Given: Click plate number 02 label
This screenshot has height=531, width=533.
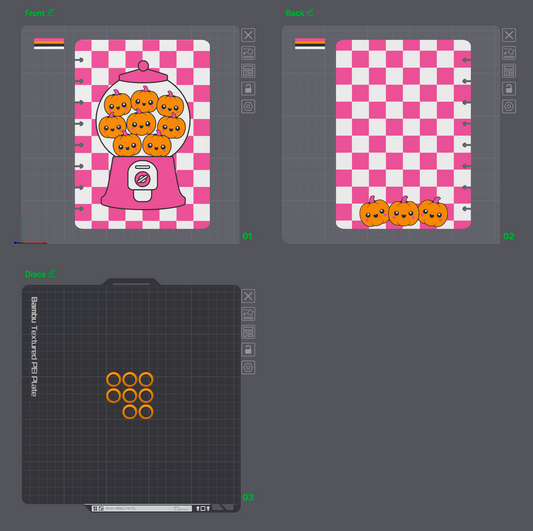Looking at the screenshot, I should click(x=509, y=236).
